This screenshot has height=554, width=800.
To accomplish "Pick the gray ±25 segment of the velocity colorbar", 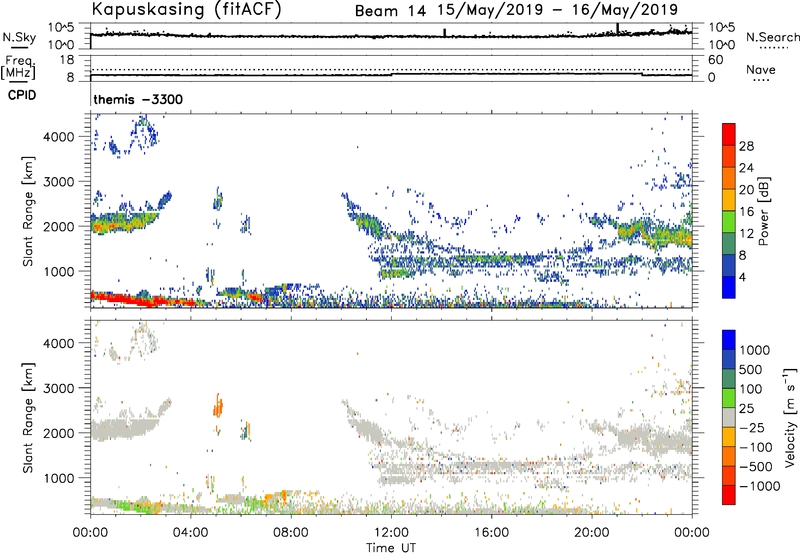I will coord(729,418).
